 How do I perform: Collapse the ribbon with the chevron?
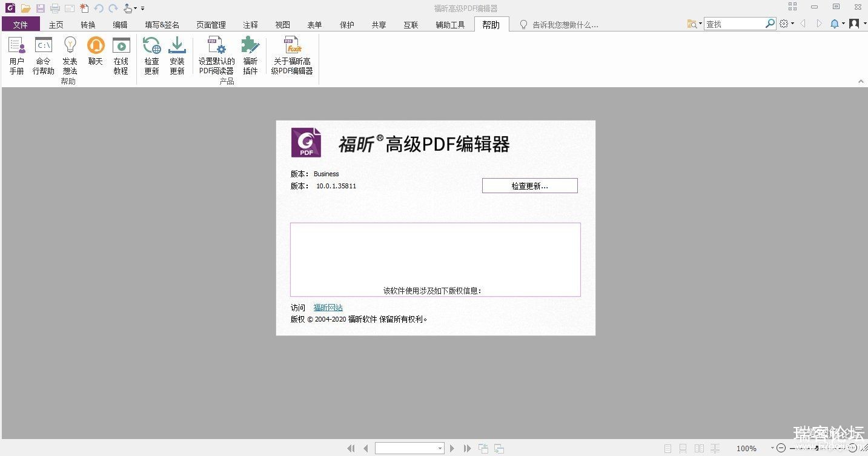861,81
